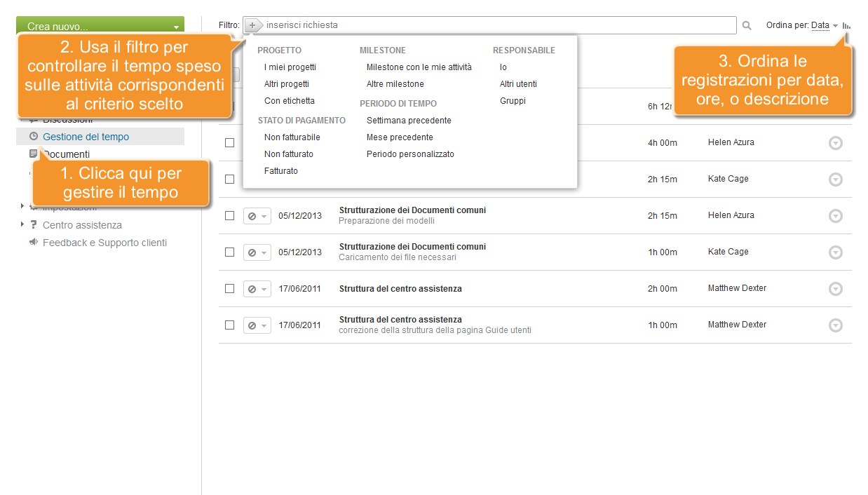Tick checkbox for correzione della struttura entry
Screen dimensions: 868x495
pyautogui.click(x=229, y=325)
